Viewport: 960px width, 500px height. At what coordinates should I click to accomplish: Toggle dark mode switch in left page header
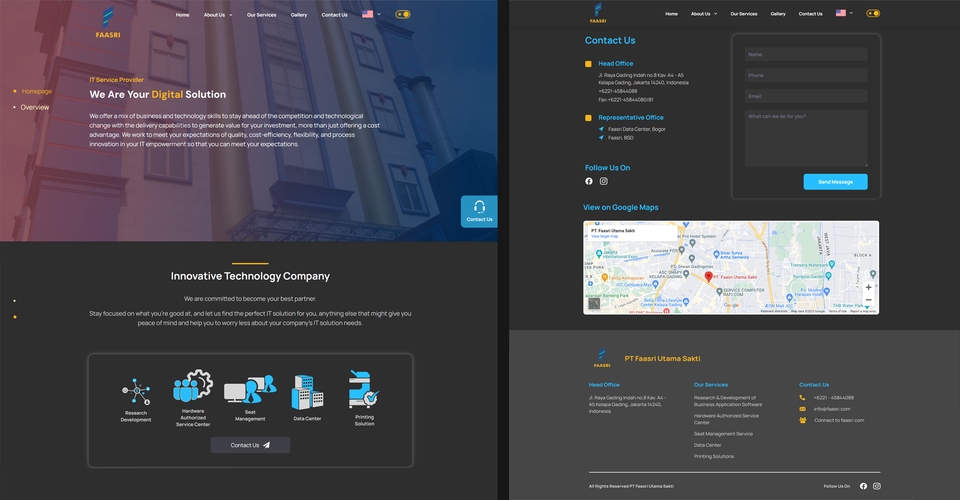(402, 14)
